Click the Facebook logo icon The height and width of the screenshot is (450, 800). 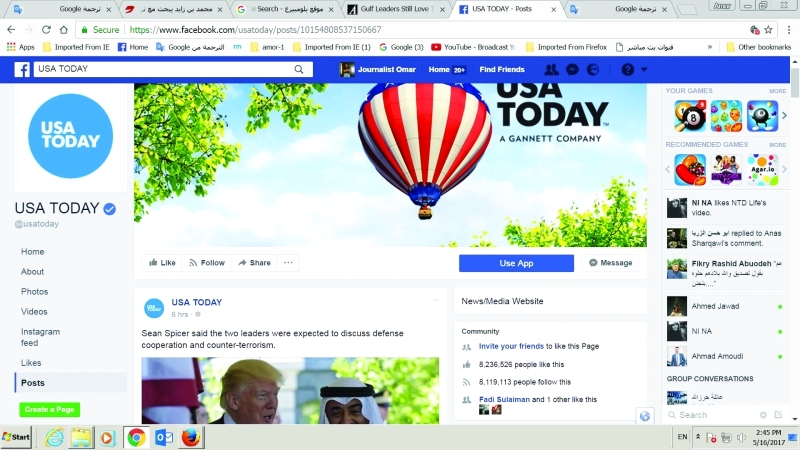22,69
